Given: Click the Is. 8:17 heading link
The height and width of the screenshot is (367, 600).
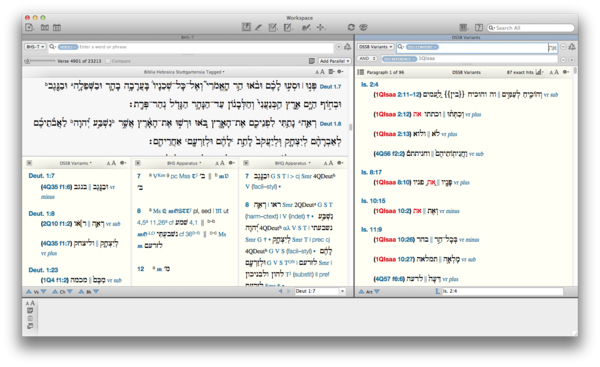Looking at the screenshot, I should pyautogui.click(x=371, y=173).
